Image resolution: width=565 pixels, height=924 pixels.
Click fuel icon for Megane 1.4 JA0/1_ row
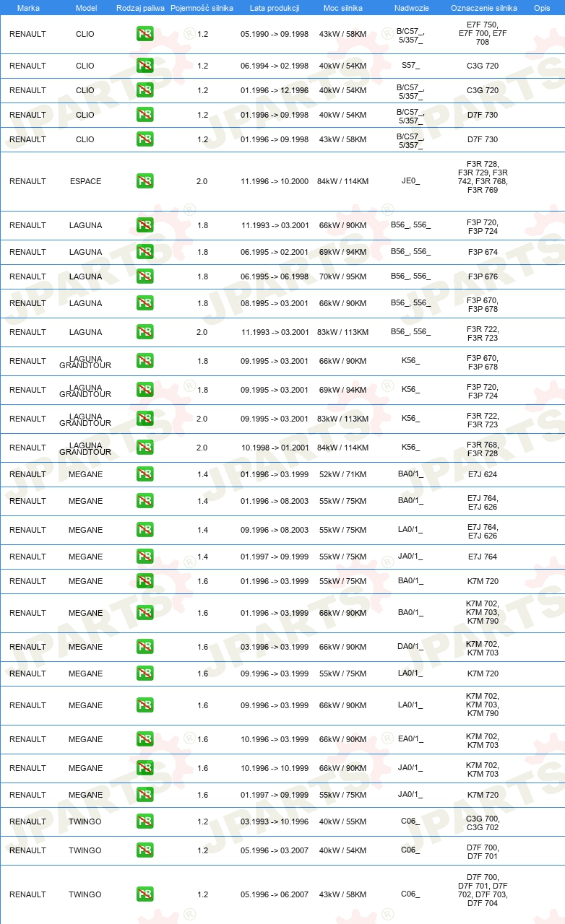click(145, 557)
